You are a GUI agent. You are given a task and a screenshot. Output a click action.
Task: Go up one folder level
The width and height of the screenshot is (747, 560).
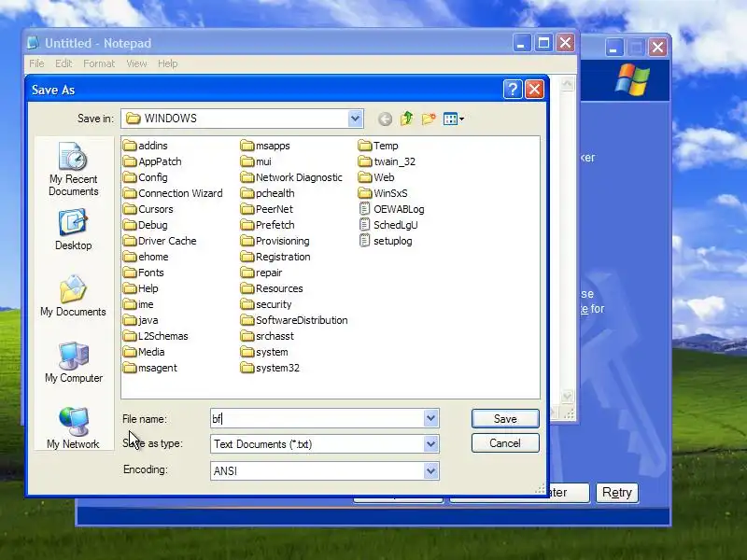406,119
